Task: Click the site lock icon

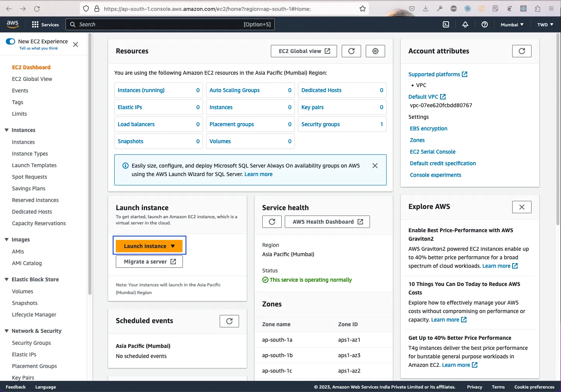Action: click(97, 9)
